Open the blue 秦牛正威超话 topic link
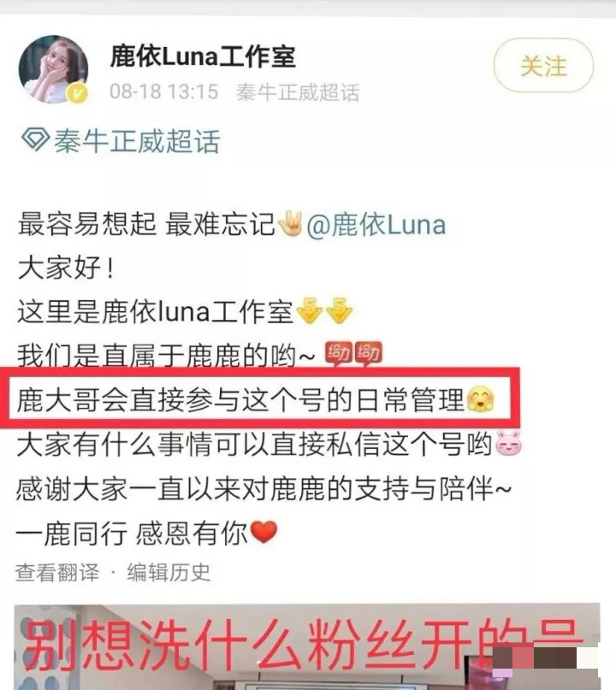The height and width of the screenshot is (690, 616). point(137,141)
